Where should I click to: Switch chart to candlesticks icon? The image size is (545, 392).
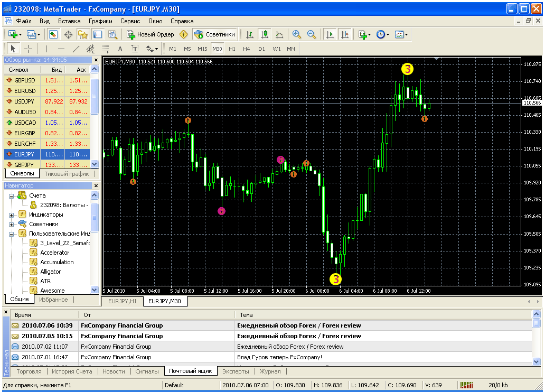click(x=265, y=34)
